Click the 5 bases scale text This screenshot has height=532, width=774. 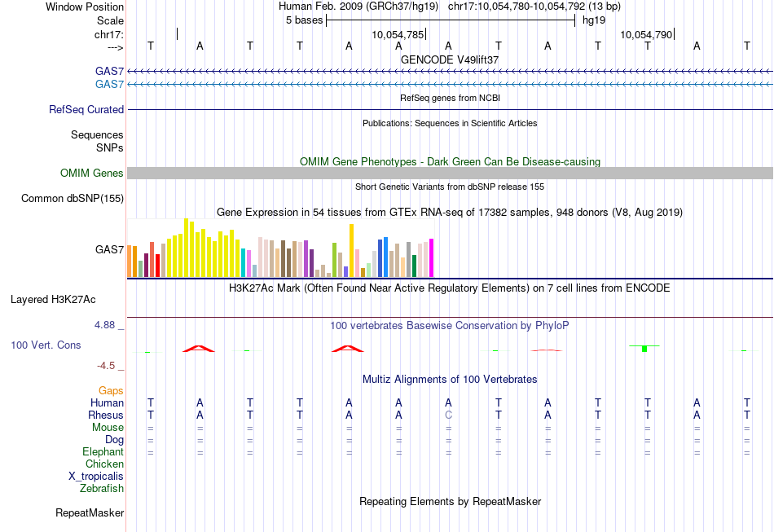pos(304,20)
